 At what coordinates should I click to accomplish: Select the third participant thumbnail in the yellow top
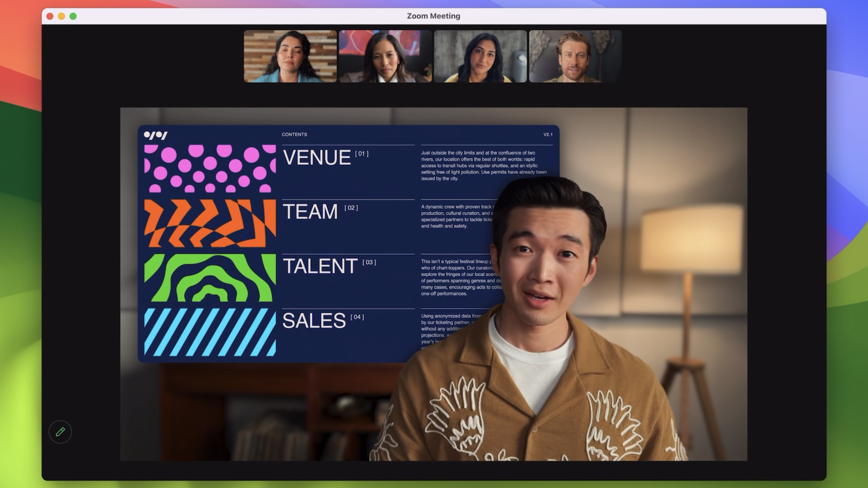(x=480, y=56)
